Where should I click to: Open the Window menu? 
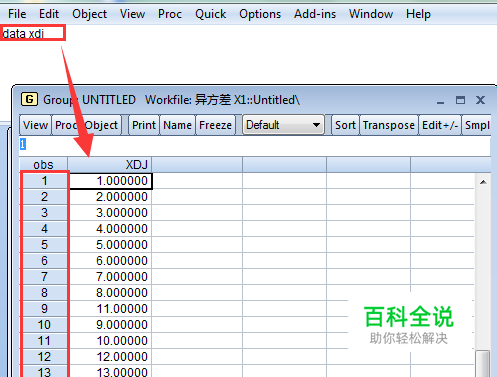(x=371, y=14)
